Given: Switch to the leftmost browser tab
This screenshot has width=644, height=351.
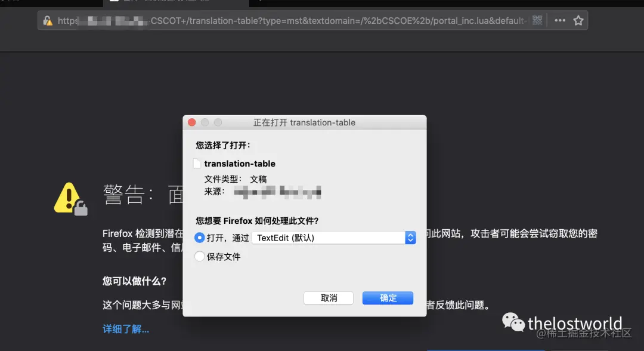Looking at the screenshot, I should pos(51,3).
